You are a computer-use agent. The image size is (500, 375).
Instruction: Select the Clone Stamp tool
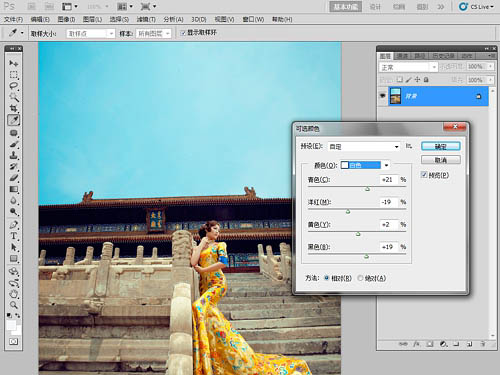pyautogui.click(x=14, y=155)
